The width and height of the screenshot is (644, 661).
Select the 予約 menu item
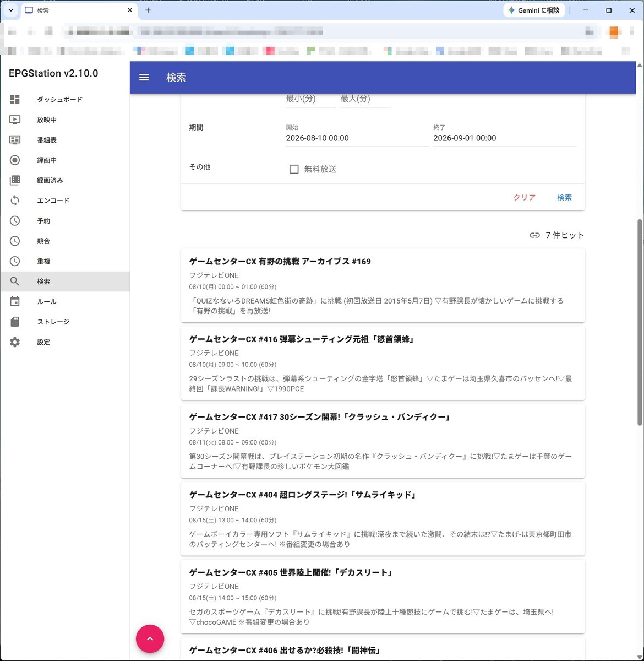tap(65, 221)
